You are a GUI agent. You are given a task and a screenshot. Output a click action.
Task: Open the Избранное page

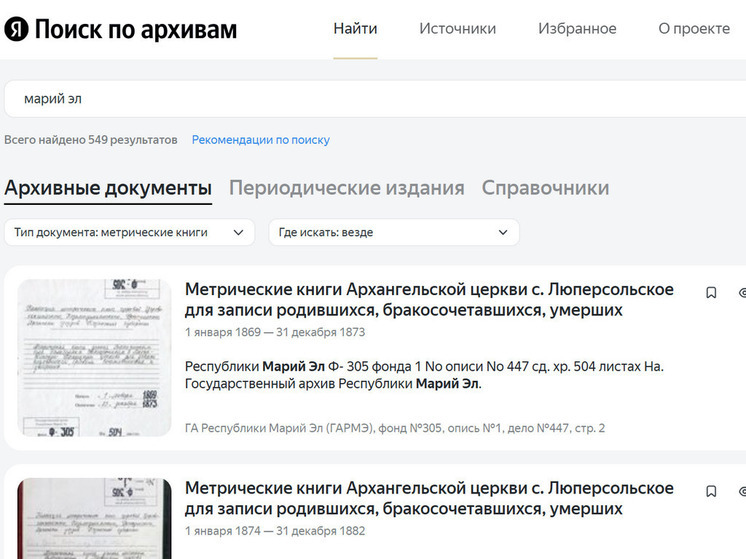(x=577, y=29)
